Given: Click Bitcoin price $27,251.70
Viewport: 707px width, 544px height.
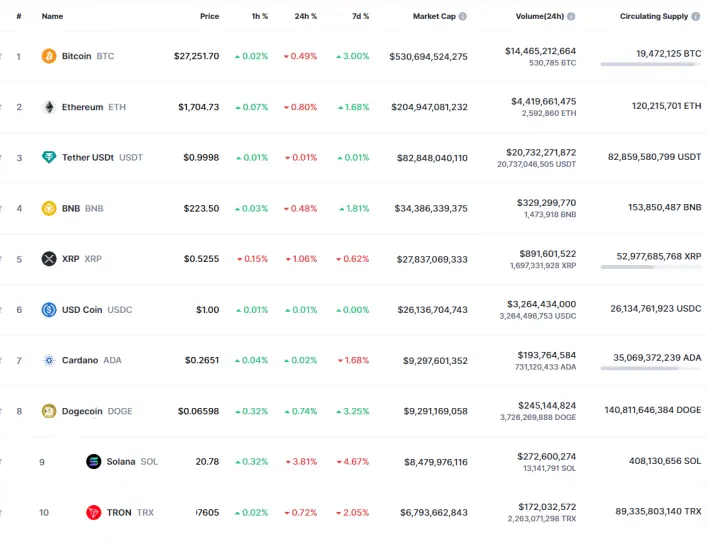Looking at the screenshot, I should [x=197, y=56].
